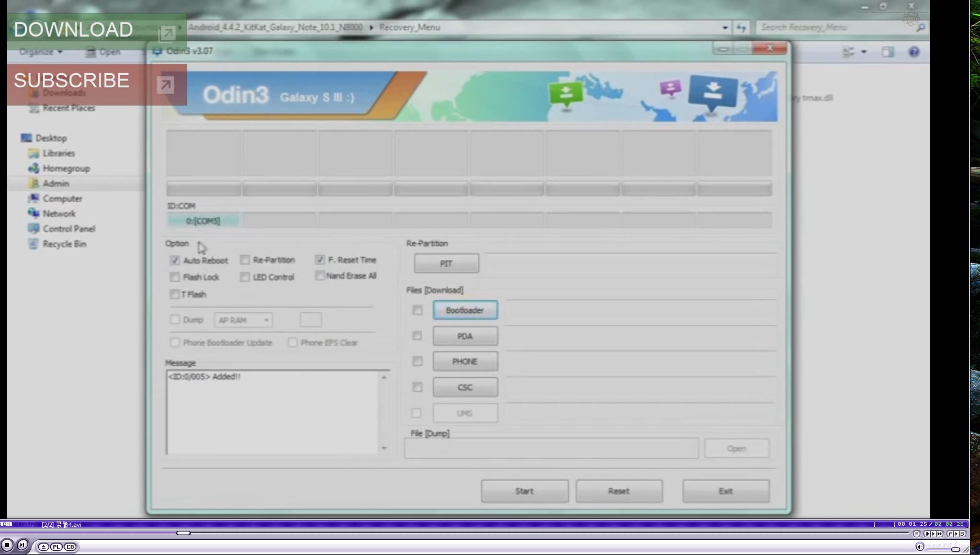Expand the Recovery_Menu breadcrumb arrow
The width and height of the screenshot is (980, 555).
click(371, 27)
